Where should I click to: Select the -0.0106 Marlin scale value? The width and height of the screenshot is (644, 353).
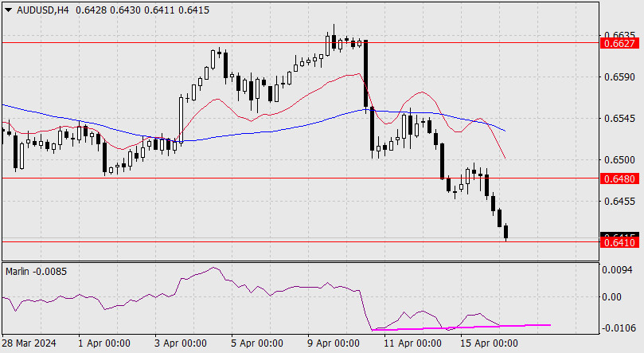619,328
